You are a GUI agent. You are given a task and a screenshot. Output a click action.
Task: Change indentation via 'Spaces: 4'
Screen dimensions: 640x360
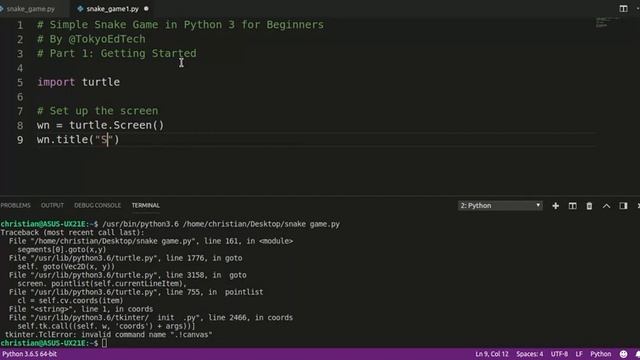click(529, 354)
